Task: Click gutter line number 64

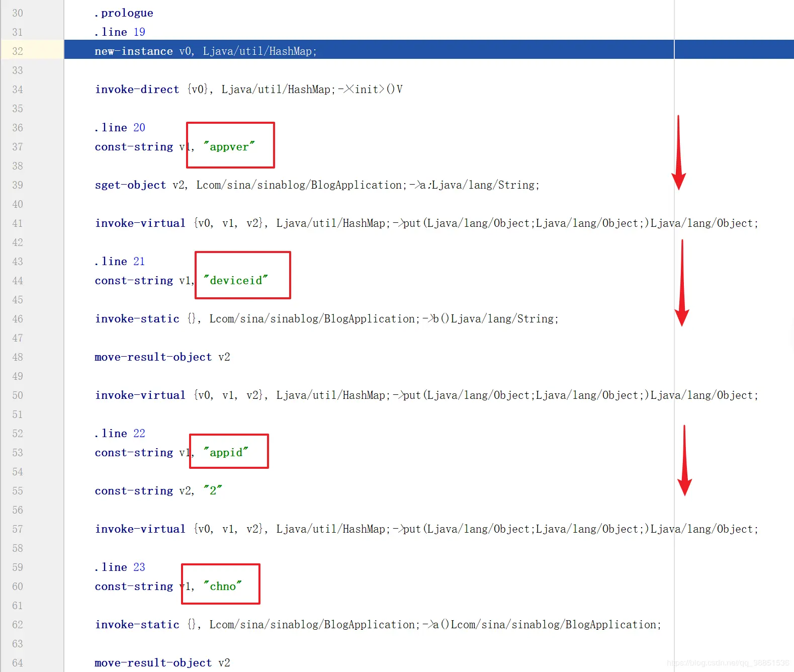Action: tap(18, 662)
